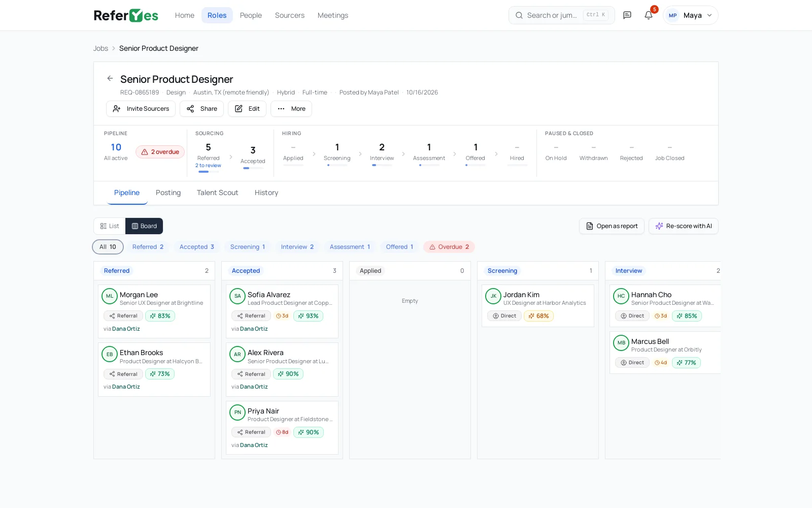Open the People nav item
Image resolution: width=812 pixels, height=508 pixels.
251,15
